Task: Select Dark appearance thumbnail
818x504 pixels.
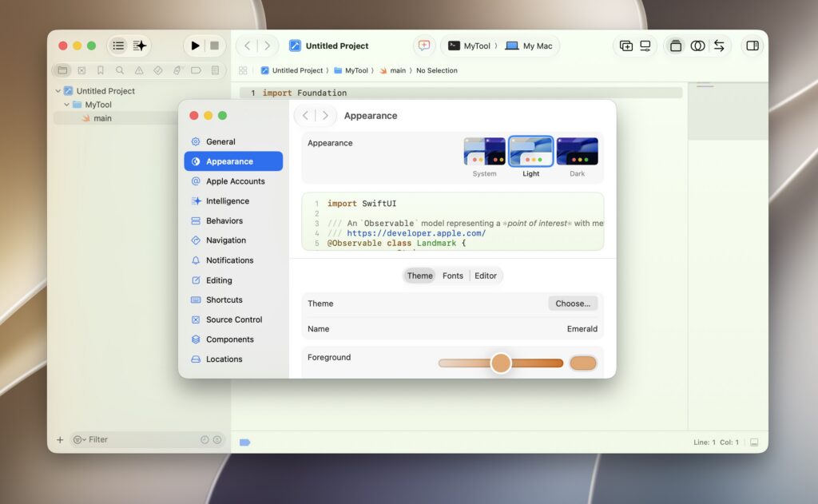Action: [x=577, y=151]
